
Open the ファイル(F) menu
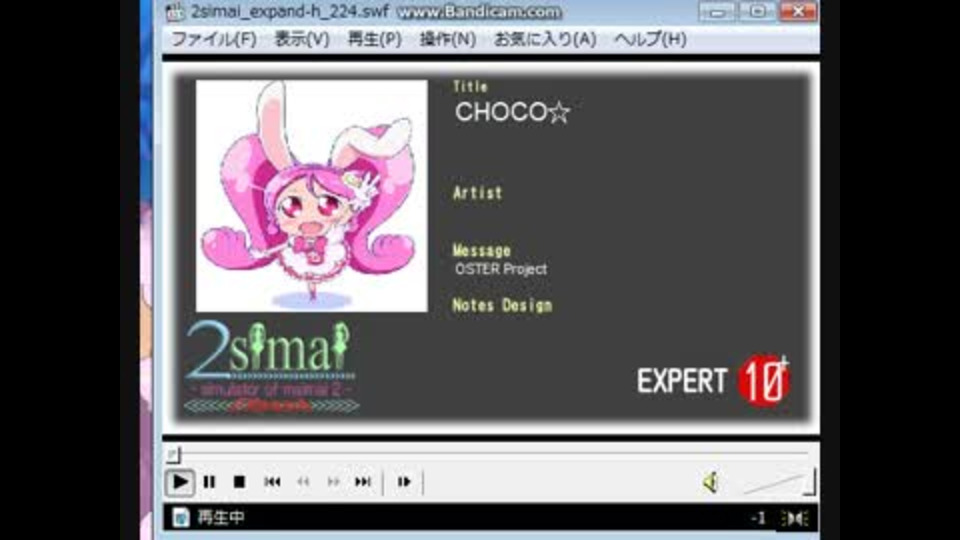(x=214, y=39)
